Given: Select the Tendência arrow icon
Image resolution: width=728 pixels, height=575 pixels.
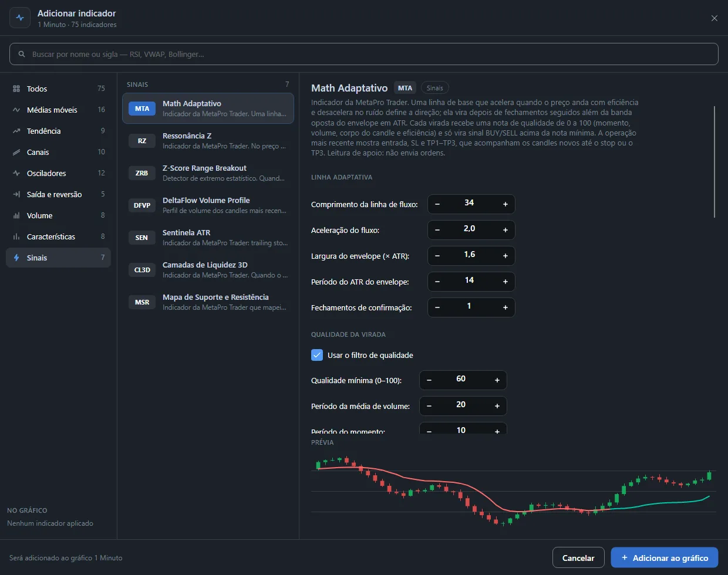Looking at the screenshot, I should click(x=16, y=131).
